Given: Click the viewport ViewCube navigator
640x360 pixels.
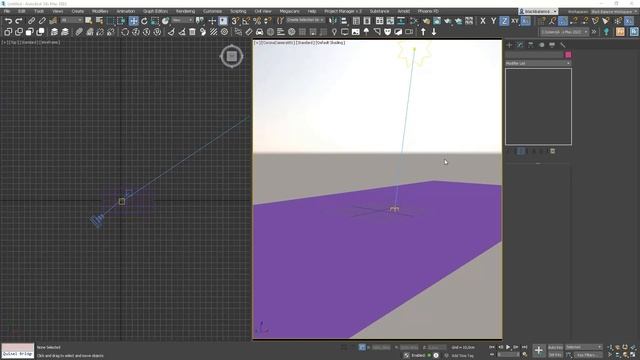Looking at the screenshot, I should click(x=232, y=56).
